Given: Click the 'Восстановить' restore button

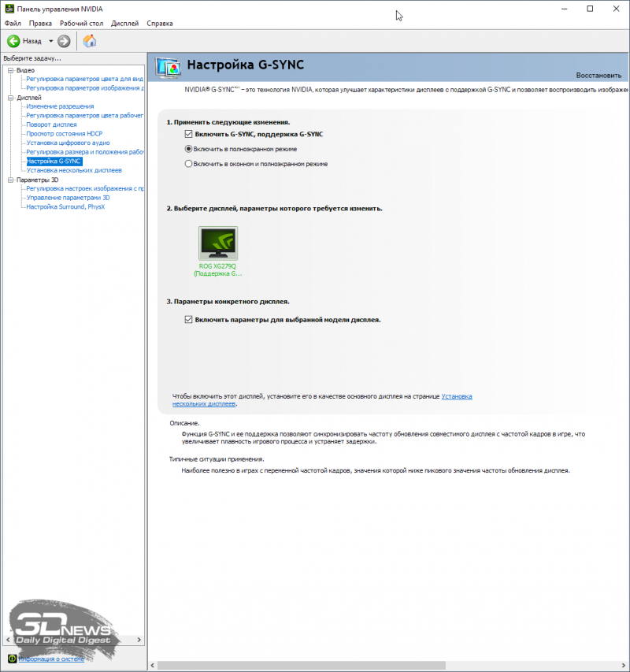Looking at the screenshot, I should click(598, 76).
